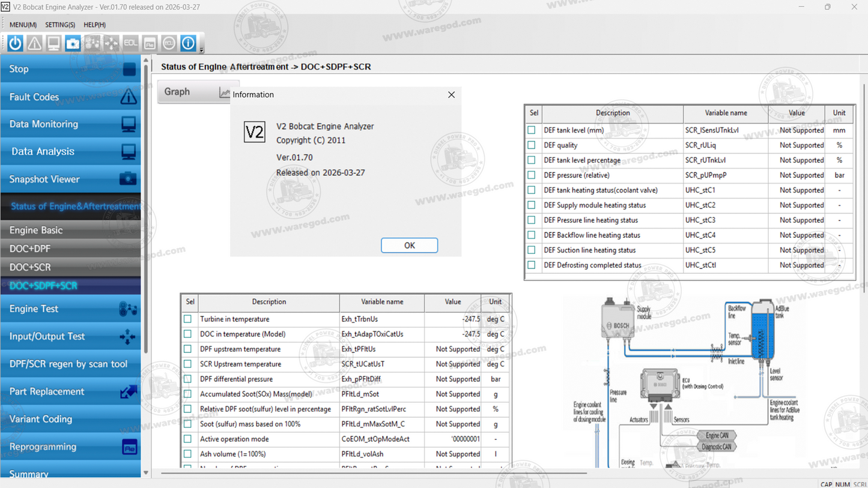
Task: Click the Engine Test gears icon
Action: pyautogui.click(x=128, y=309)
